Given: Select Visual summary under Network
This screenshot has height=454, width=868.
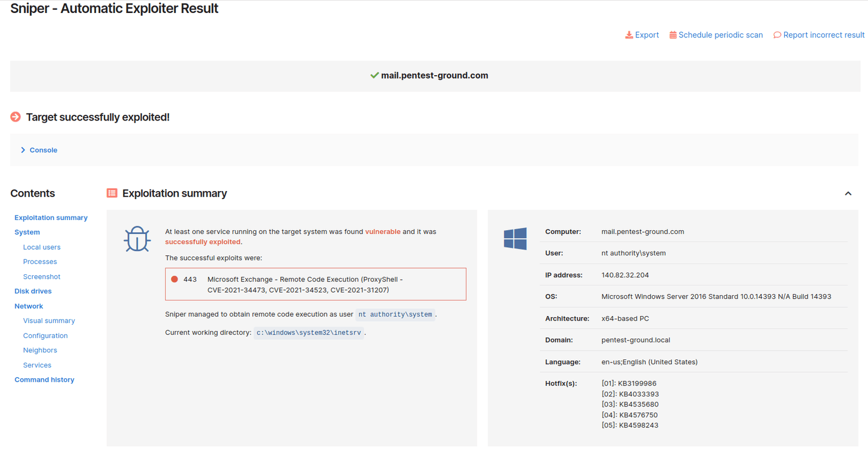Looking at the screenshot, I should (x=49, y=321).
